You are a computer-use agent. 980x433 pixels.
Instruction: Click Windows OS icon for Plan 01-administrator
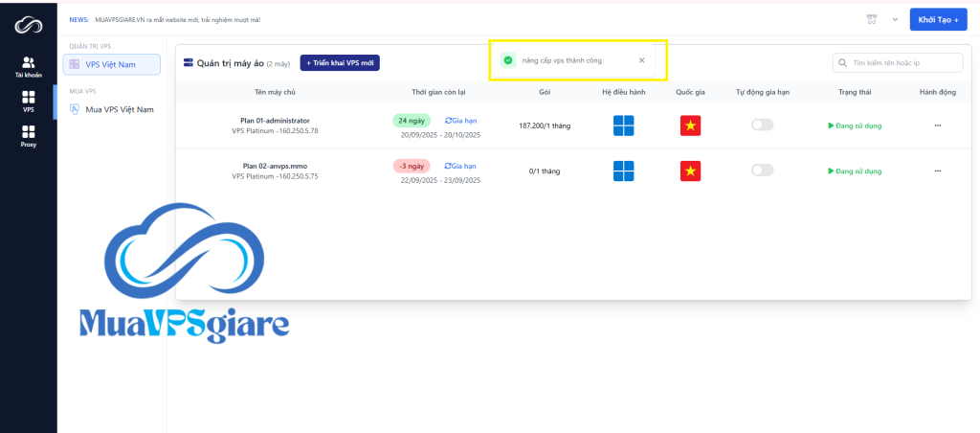[x=623, y=125]
